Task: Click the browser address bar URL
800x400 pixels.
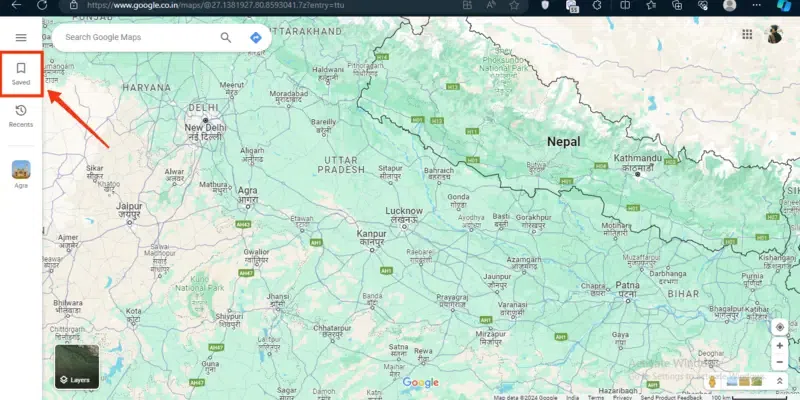Action: coord(215,5)
